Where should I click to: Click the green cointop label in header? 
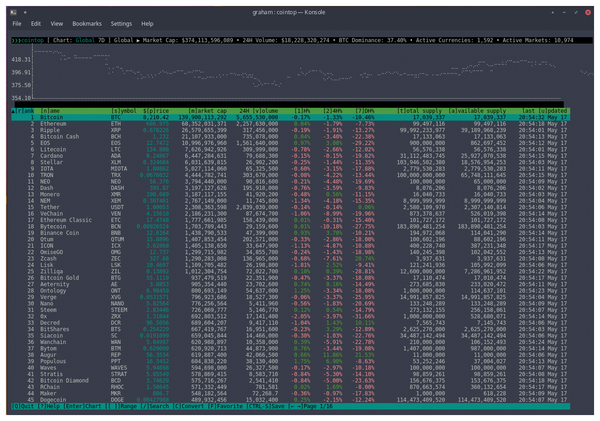coord(32,40)
